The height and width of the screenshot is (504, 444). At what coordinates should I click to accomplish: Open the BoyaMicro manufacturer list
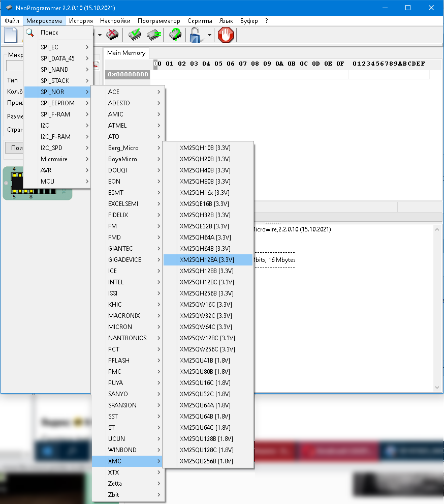(x=128, y=159)
